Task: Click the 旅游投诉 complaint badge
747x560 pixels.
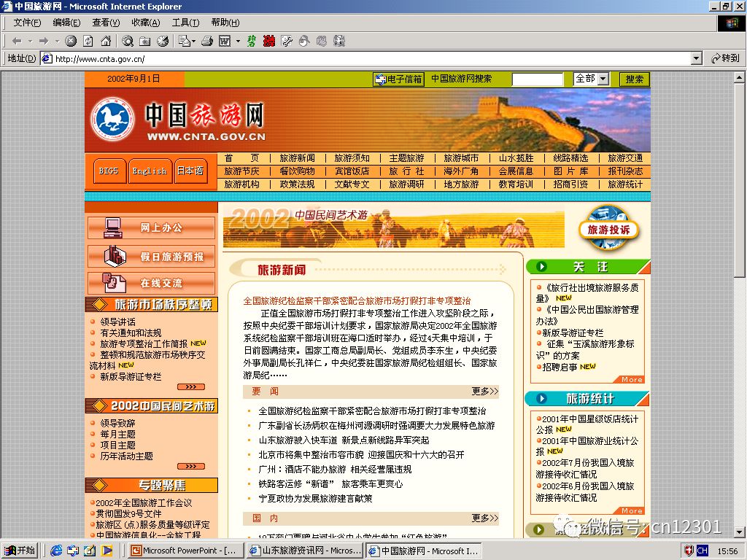Action: [608, 228]
